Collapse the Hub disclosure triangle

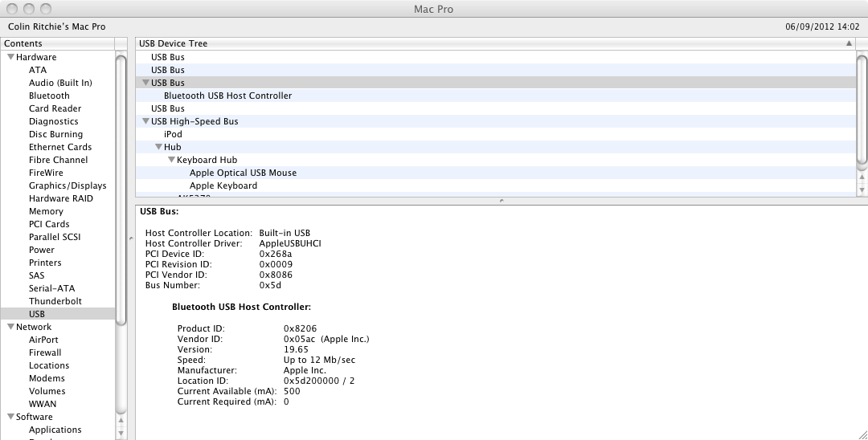pyautogui.click(x=158, y=147)
